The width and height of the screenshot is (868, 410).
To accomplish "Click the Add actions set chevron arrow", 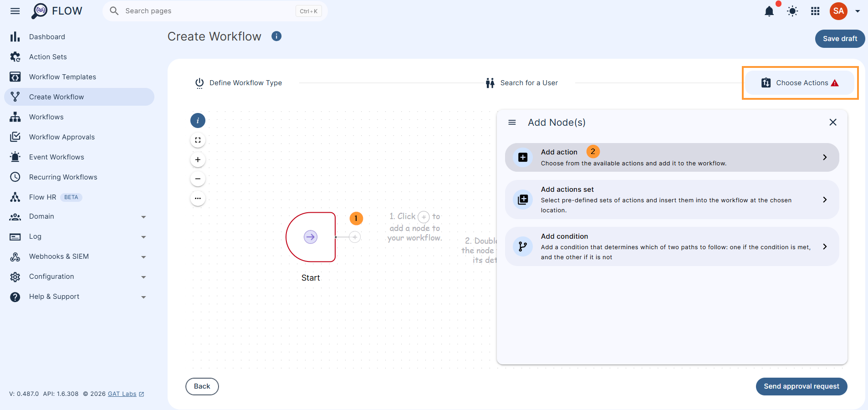I will click(x=825, y=200).
